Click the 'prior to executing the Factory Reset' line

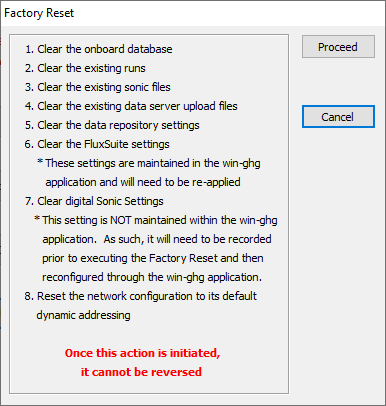(153, 258)
